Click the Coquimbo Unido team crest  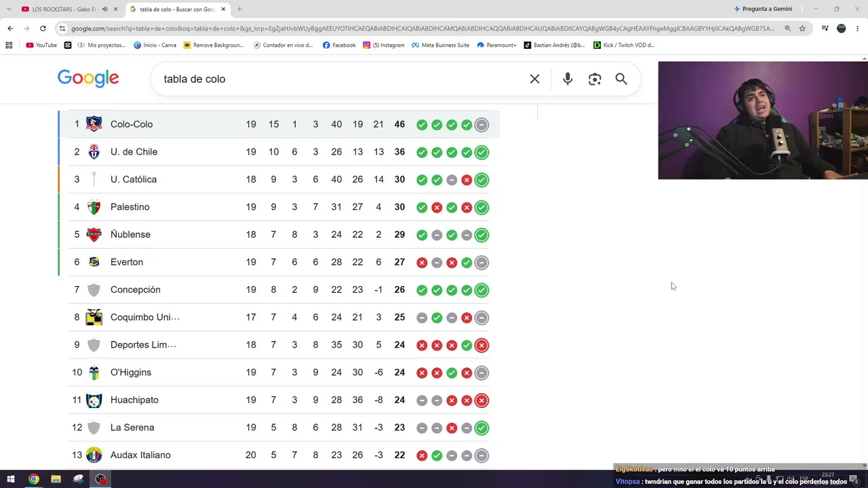coord(94,317)
